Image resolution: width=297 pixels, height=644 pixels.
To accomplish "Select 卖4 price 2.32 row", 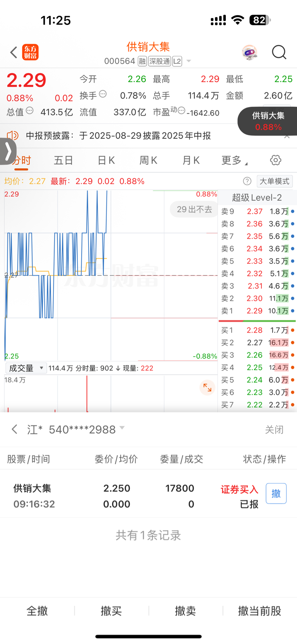I will click(x=258, y=273).
